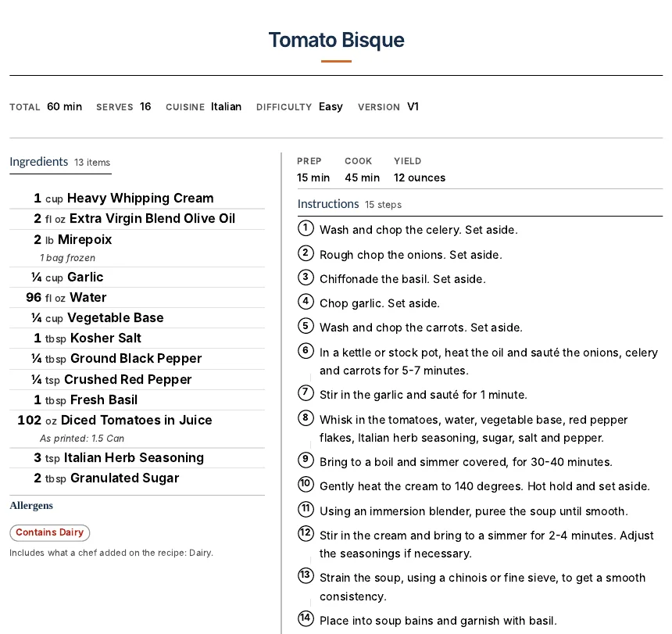Image resolution: width=672 pixels, height=634 pixels.
Task: Click step 14 circle for soup bains
Action: 306,618
